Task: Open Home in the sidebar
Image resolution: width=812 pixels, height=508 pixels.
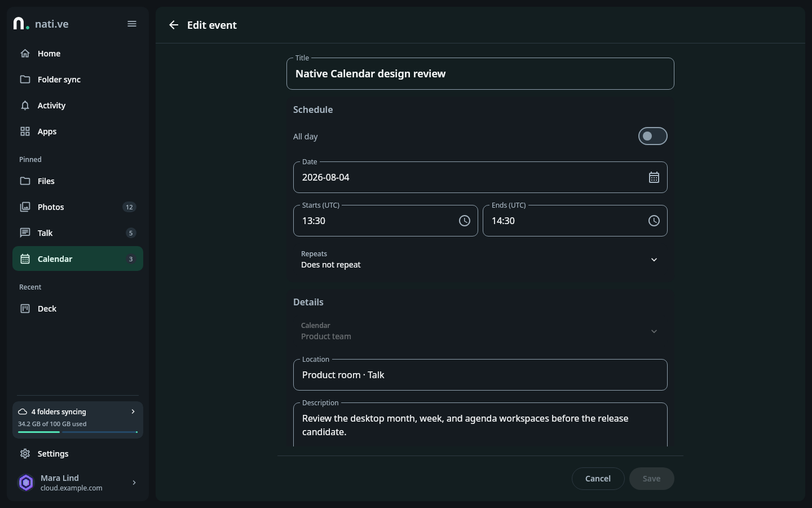Action: point(78,54)
